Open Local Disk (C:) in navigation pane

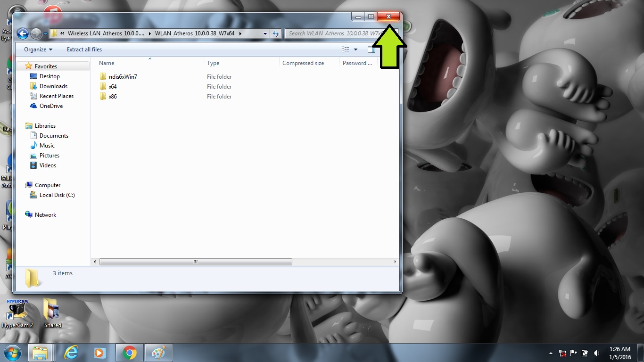click(57, 195)
